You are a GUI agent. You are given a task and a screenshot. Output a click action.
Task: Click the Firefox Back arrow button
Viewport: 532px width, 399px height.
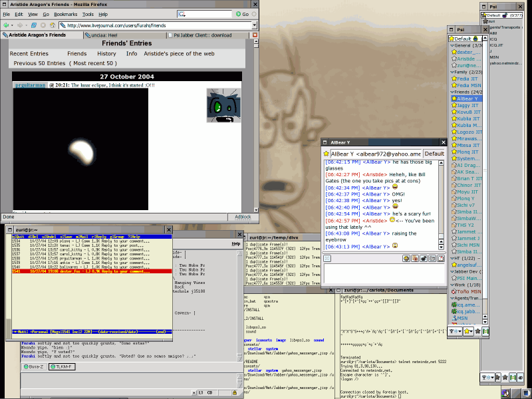[x=7, y=25]
